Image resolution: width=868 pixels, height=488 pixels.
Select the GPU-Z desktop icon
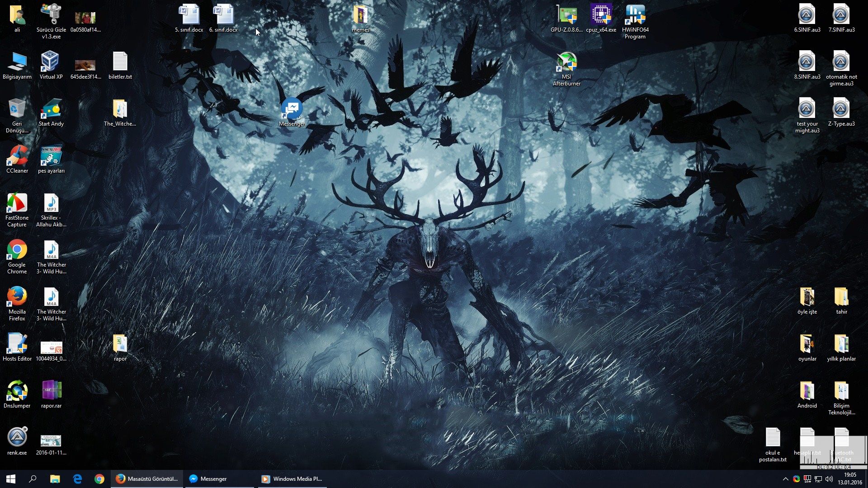pyautogui.click(x=566, y=16)
